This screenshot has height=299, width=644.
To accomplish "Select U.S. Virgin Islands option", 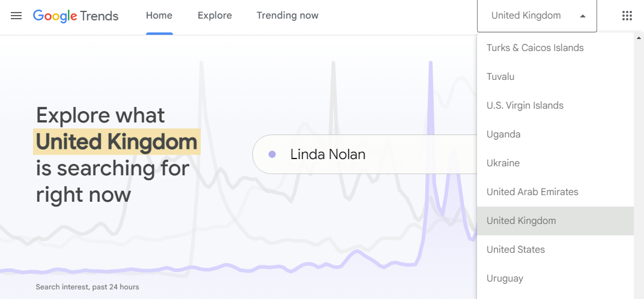I will coord(555,105).
